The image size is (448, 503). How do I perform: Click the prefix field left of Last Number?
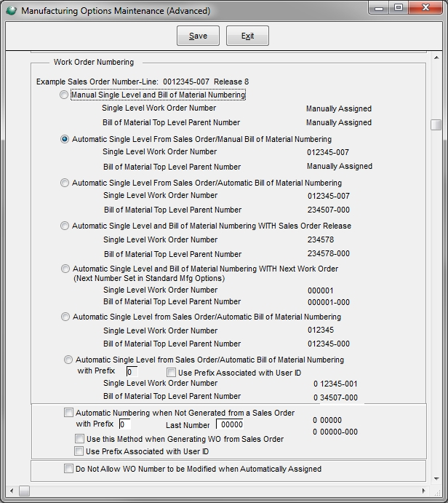[x=124, y=424]
